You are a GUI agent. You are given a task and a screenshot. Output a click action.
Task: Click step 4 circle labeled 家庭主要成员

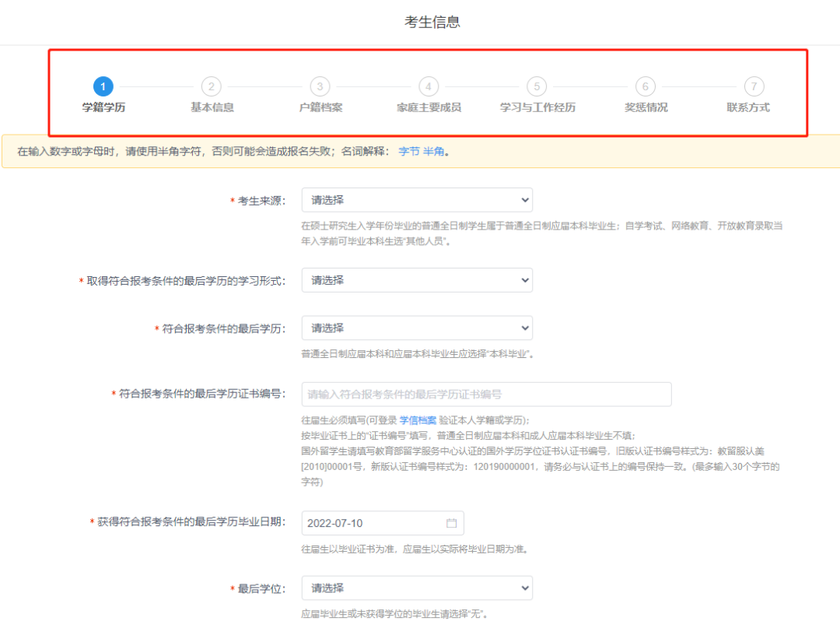point(428,86)
